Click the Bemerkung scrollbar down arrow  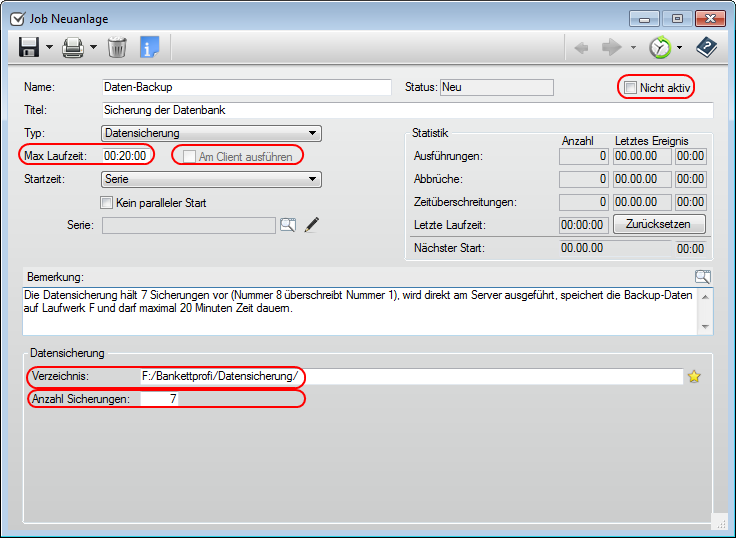706,327
